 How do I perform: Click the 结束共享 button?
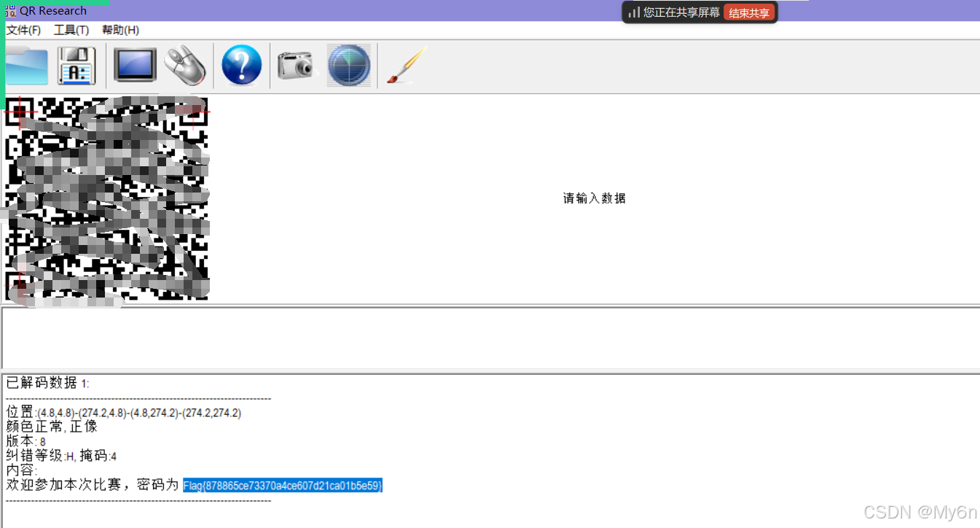749,12
